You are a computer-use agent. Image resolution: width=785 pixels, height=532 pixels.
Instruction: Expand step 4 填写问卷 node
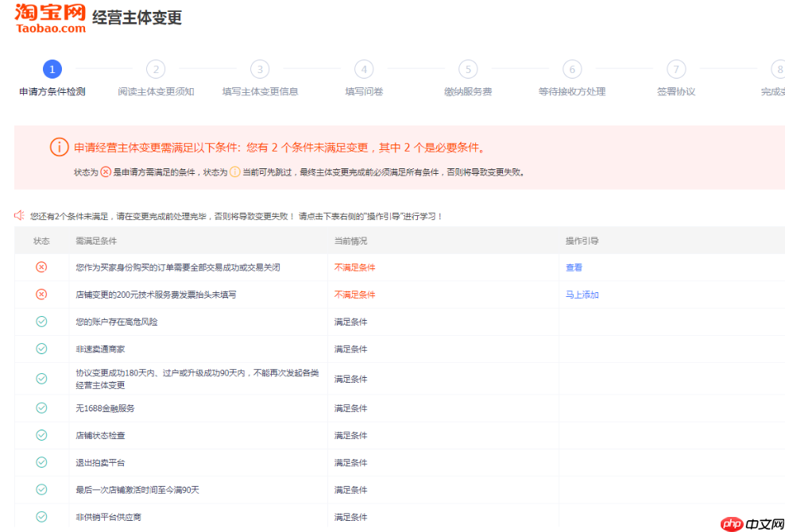tap(363, 69)
